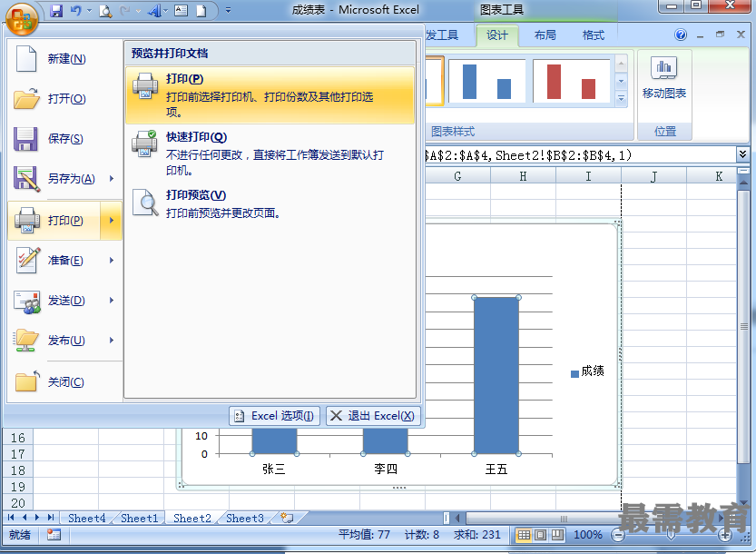The width and height of the screenshot is (756, 554).
Task: Open the WordArt icon dropdown arrow
Action: click(x=166, y=11)
